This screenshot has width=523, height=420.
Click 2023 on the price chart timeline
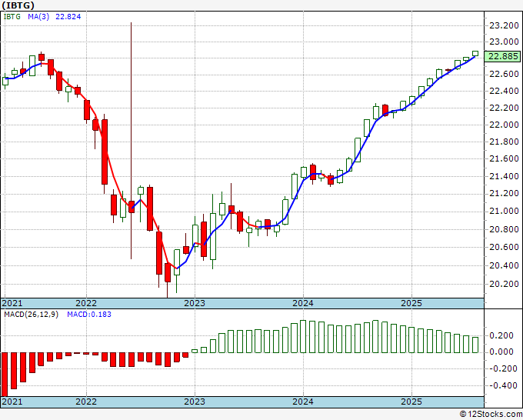195,303
